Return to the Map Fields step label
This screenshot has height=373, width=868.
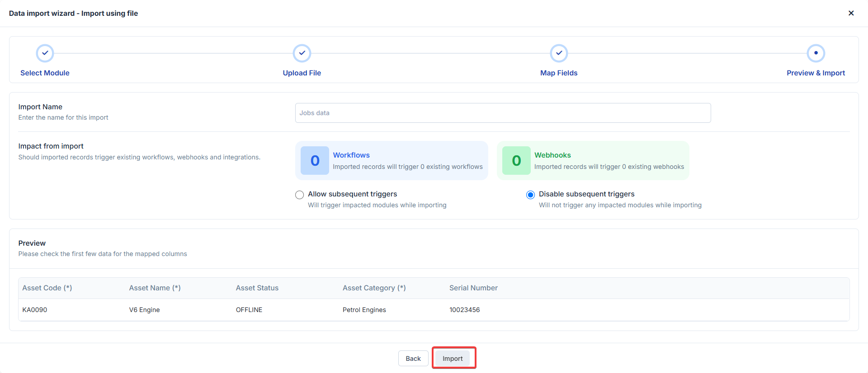[559, 73]
